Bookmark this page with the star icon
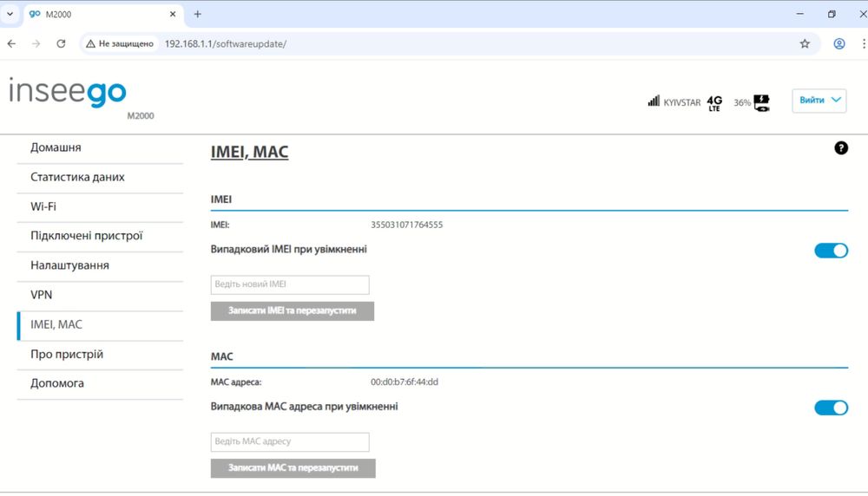This screenshot has width=868, height=496. (805, 43)
